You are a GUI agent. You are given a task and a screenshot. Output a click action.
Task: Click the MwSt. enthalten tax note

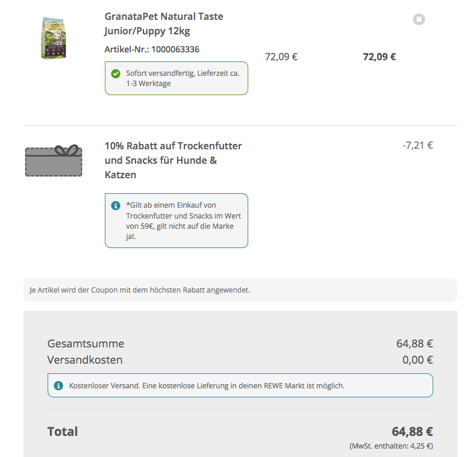(391, 446)
